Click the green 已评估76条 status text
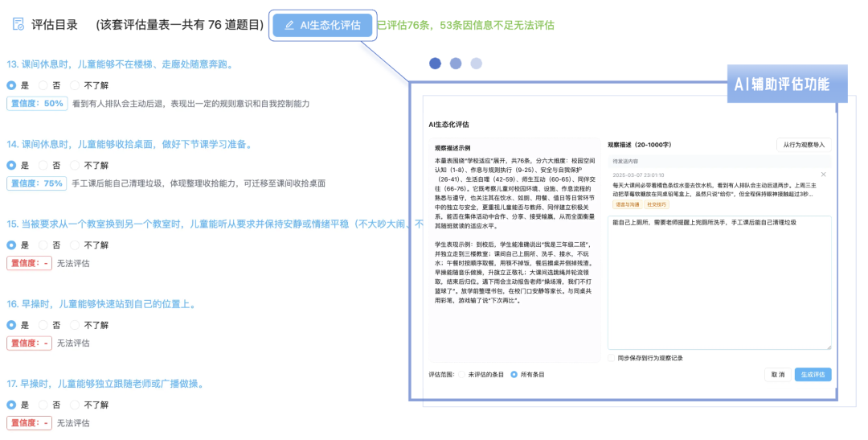 465,25
